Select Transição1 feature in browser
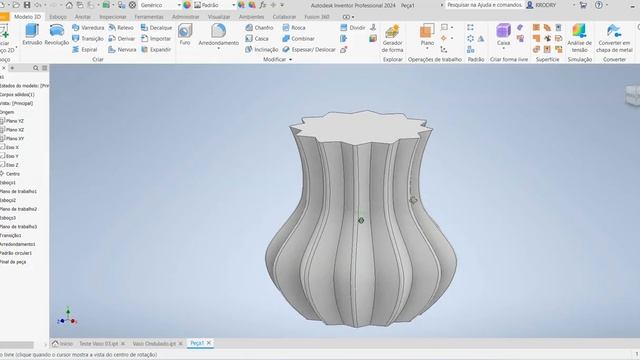The image size is (640, 360). pos(11,236)
